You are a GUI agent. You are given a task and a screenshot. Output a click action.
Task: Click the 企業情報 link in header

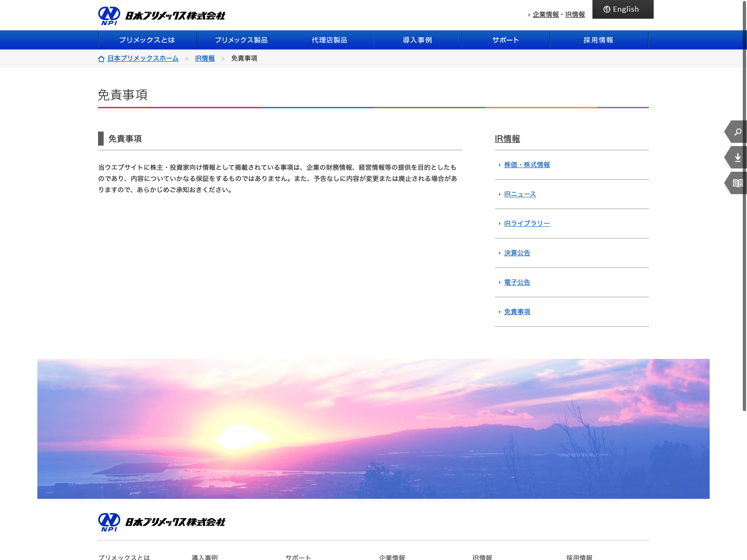545,14
